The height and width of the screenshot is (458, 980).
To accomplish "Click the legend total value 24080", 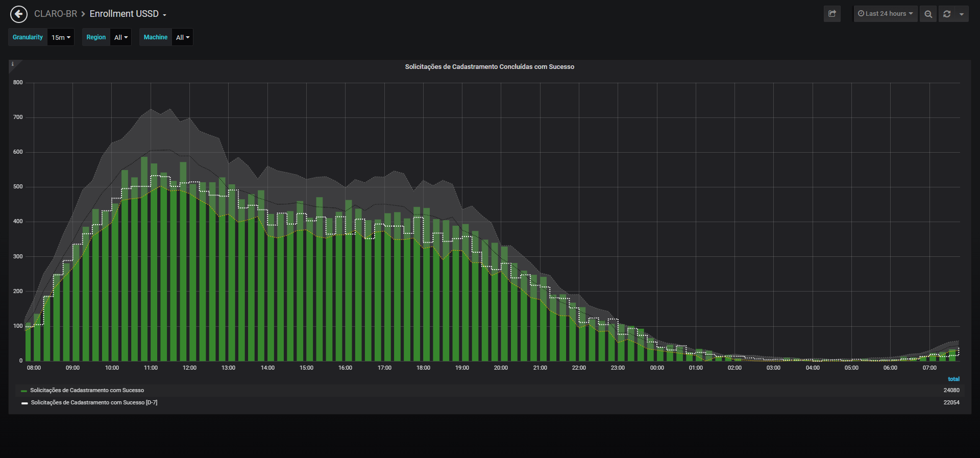I will [x=951, y=391].
